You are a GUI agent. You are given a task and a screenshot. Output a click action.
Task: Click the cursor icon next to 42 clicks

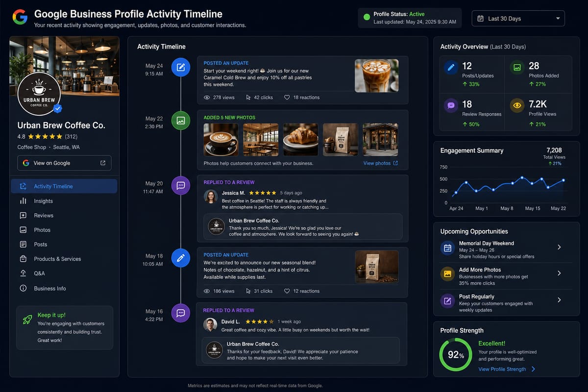(x=248, y=98)
